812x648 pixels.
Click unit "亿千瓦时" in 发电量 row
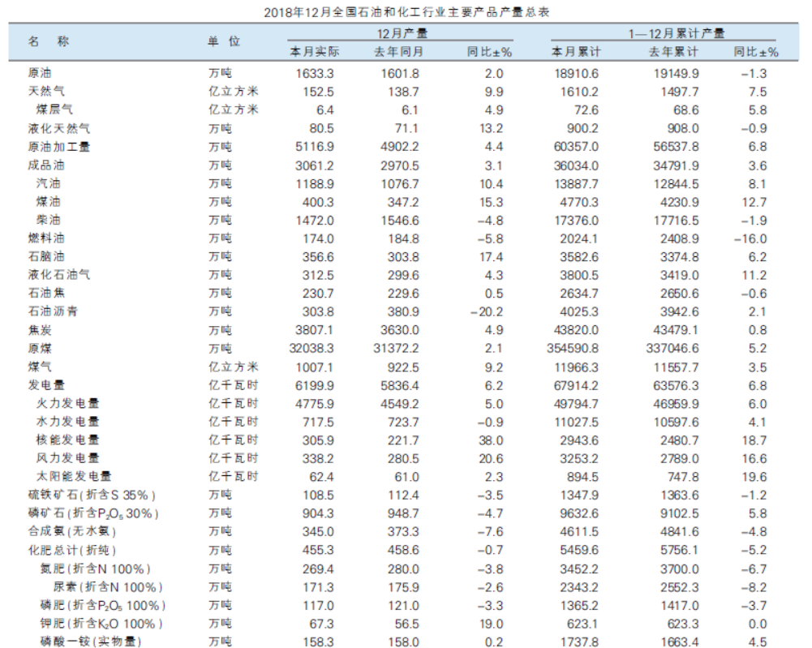(233, 385)
